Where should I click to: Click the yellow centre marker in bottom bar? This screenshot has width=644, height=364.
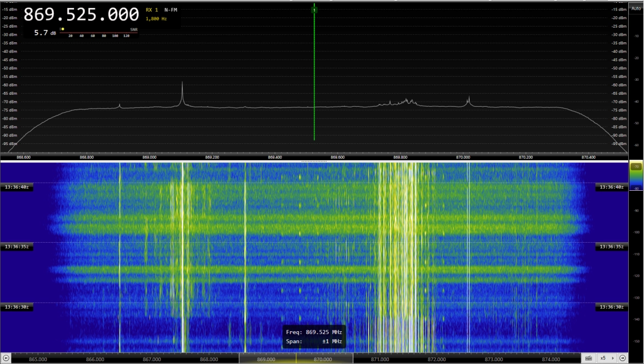(296, 358)
